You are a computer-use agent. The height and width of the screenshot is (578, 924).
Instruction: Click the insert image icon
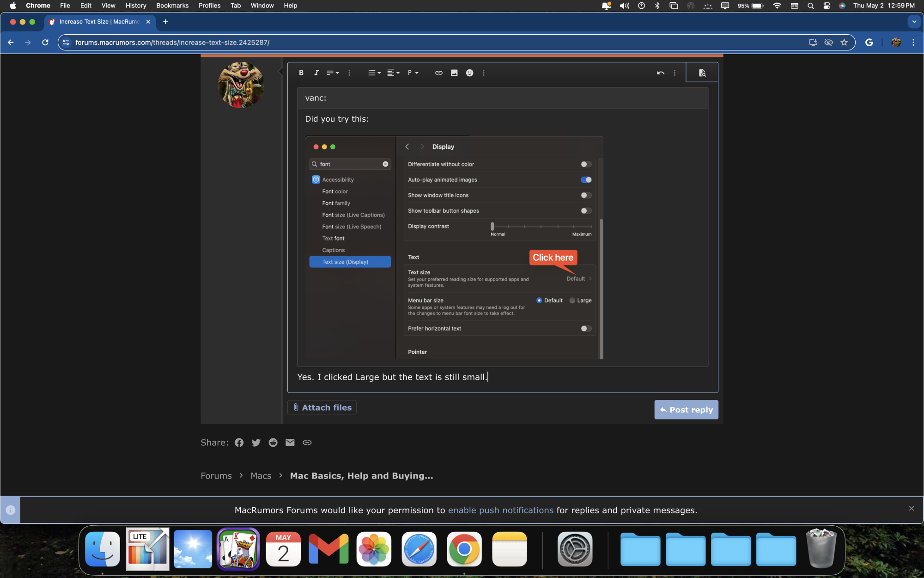coord(454,73)
